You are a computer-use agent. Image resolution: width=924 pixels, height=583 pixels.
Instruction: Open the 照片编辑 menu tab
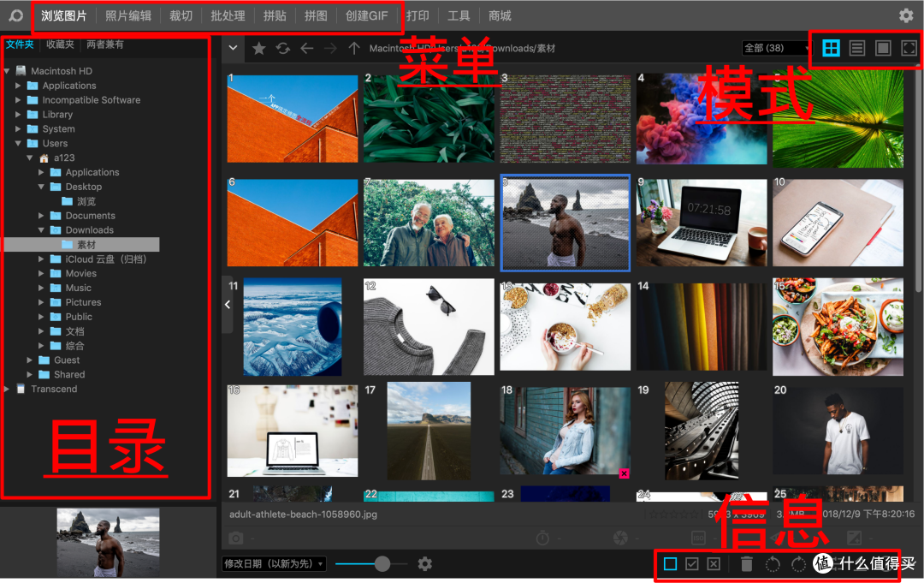pyautogui.click(x=127, y=16)
